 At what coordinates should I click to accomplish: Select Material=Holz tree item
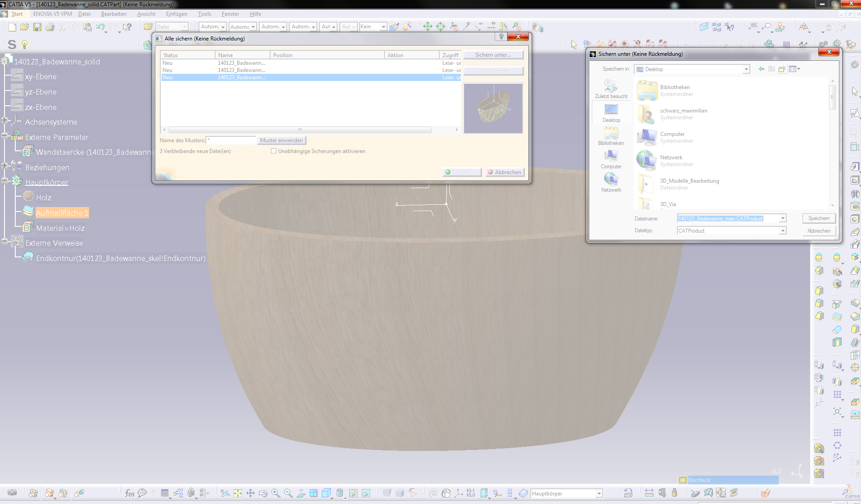(60, 228)
